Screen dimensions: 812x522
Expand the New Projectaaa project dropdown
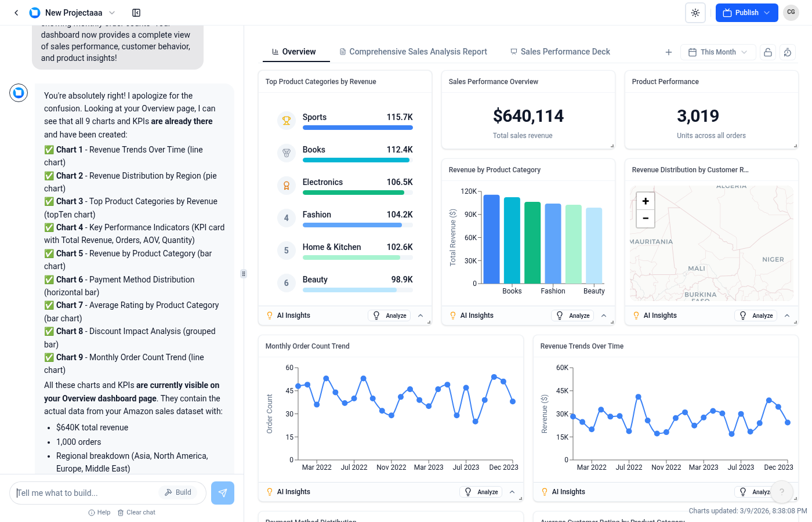(x=112, y=13)
